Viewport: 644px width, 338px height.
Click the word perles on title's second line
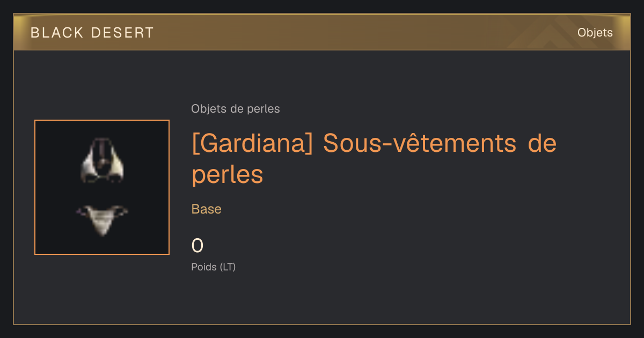pos(228,175)
